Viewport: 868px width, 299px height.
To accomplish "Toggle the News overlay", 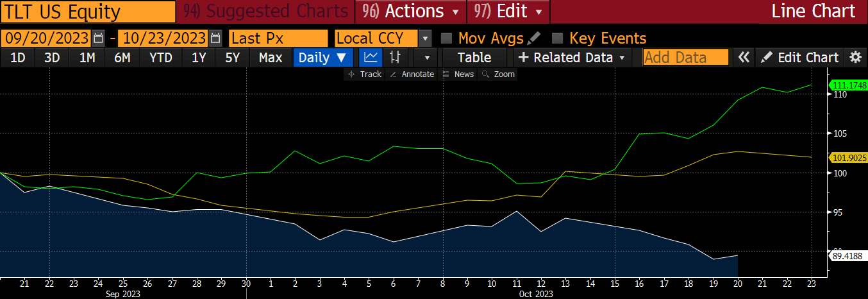I will [458, 74].
